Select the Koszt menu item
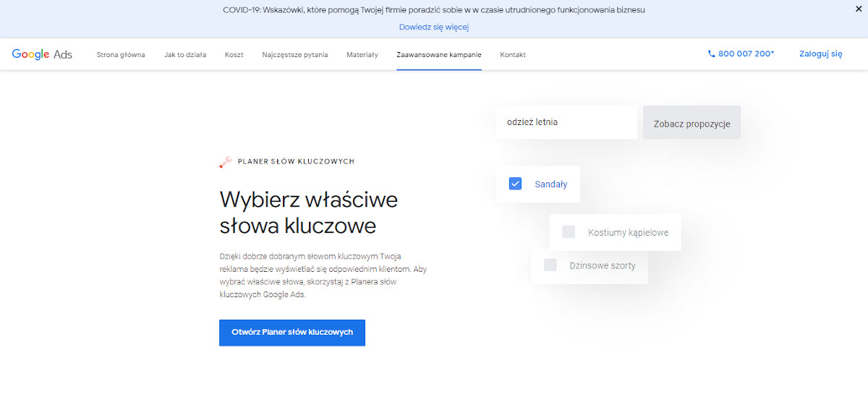 click(x=234, y=55)
